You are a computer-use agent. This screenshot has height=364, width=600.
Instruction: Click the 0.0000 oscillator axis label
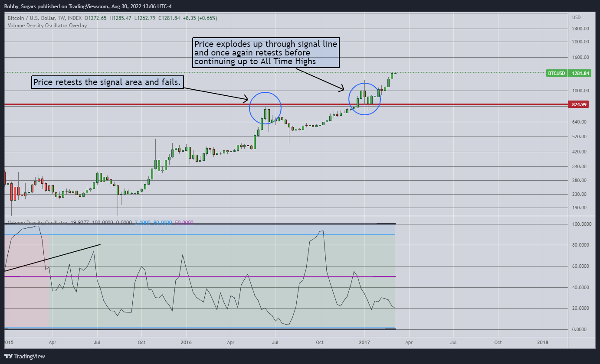[580, 329]
